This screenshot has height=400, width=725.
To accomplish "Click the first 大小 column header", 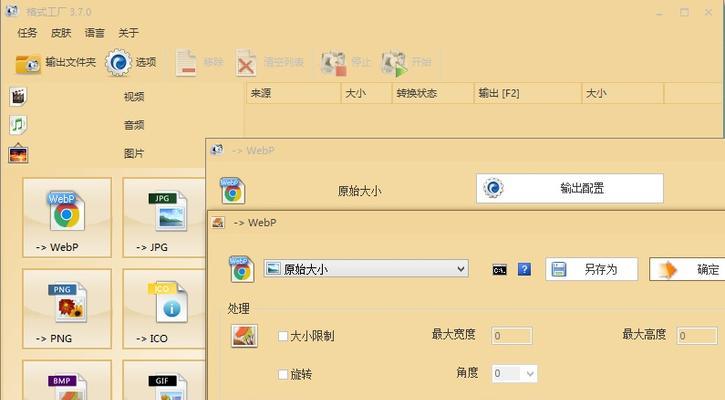I will pyautogui.click(x=366, y=93).
